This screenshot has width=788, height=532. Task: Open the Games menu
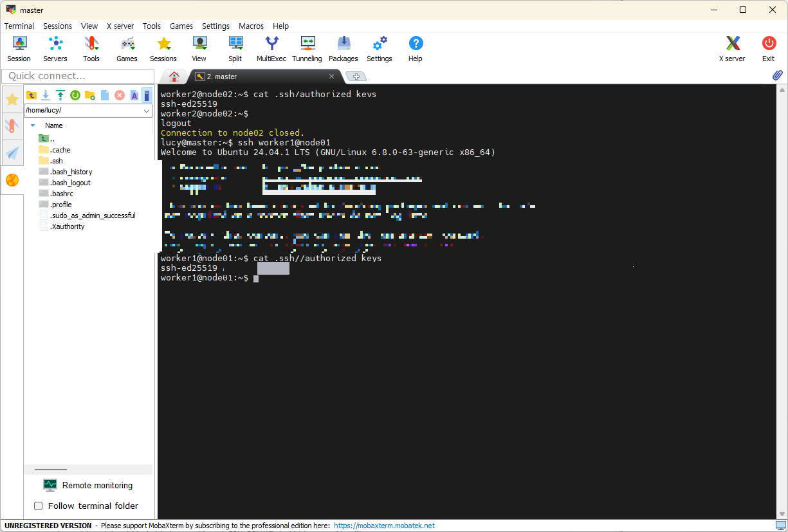(181, 26)
